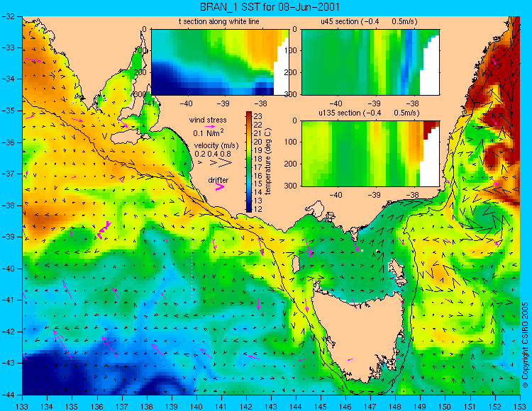The height and width of the screenshot is (411, 532).
Task: Click the "u135 section (-0.4 0.5m/s)" heading
Action: [x=369, y=113]
